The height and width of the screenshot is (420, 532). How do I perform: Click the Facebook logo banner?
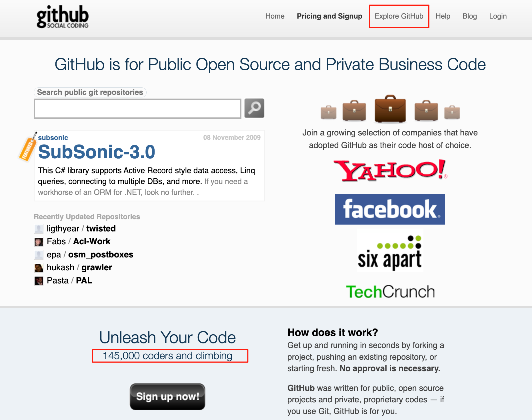point(390,209)
